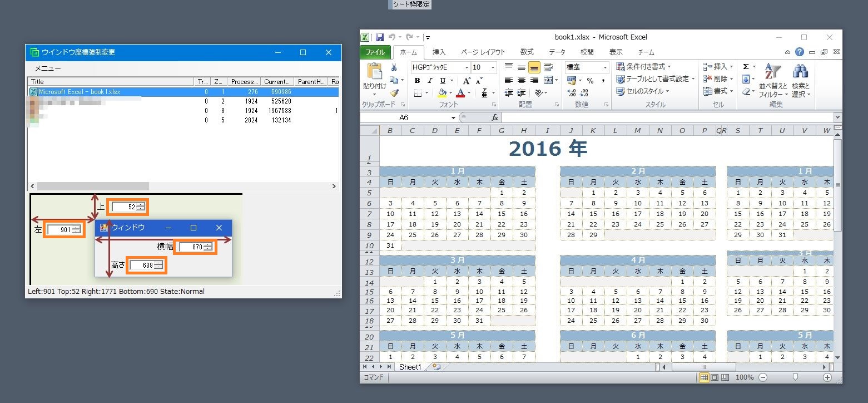
Task: Open Excel Help with the question mark icon
Action: (799, 52)
